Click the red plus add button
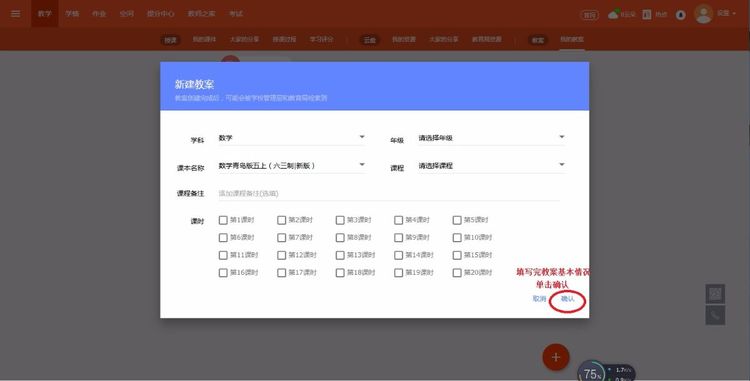 pyautogui.click(x=555, y=357)
